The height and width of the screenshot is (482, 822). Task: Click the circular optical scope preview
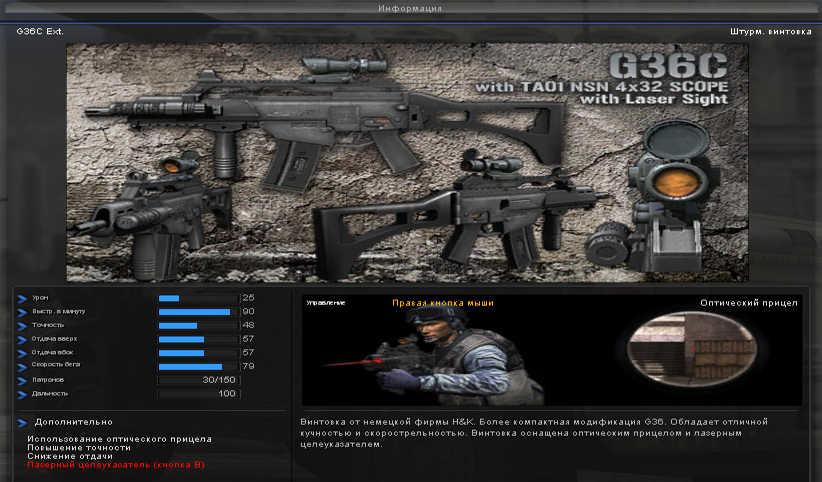click(692, 349)
